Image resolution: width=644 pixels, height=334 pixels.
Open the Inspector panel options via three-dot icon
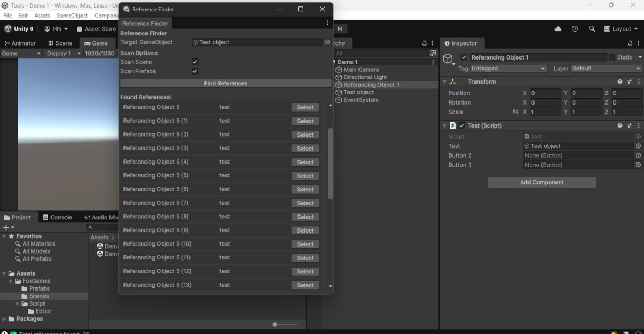pos(639,43)
